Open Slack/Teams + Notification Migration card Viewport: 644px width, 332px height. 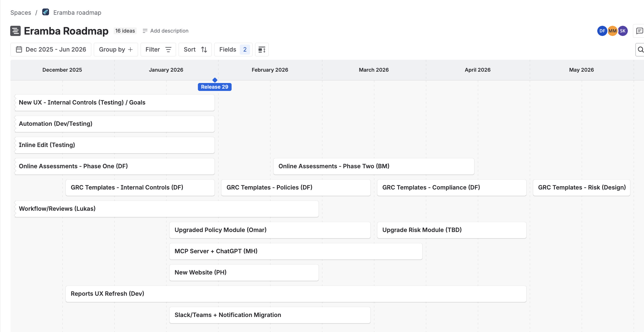pyautogui.click(x=270, y=315)
